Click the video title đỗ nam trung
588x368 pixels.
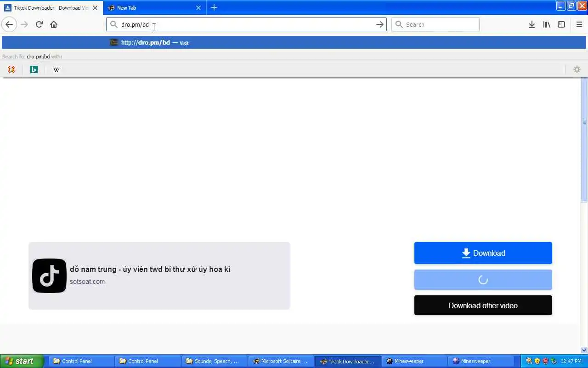tap(150, 269)
